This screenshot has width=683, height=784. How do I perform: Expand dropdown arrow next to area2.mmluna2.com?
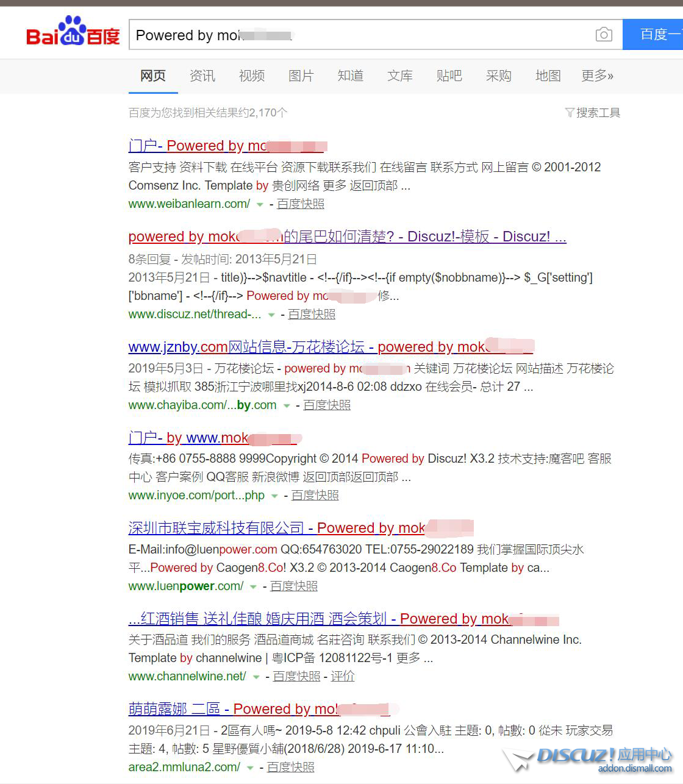pos(250,768)
